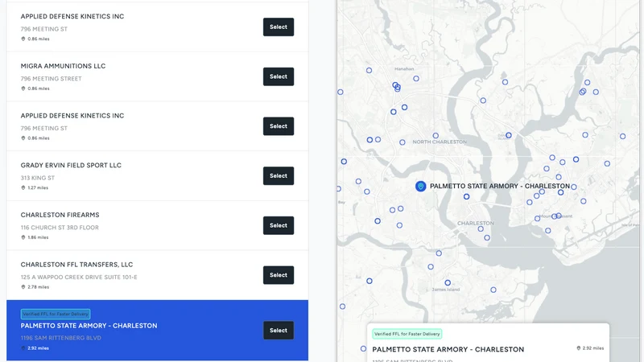Click the 125 A WAPPOO CREEK DRIVE address
Image resolution: width=644 pixels, height=362 pixels.
tap(79, 278)
